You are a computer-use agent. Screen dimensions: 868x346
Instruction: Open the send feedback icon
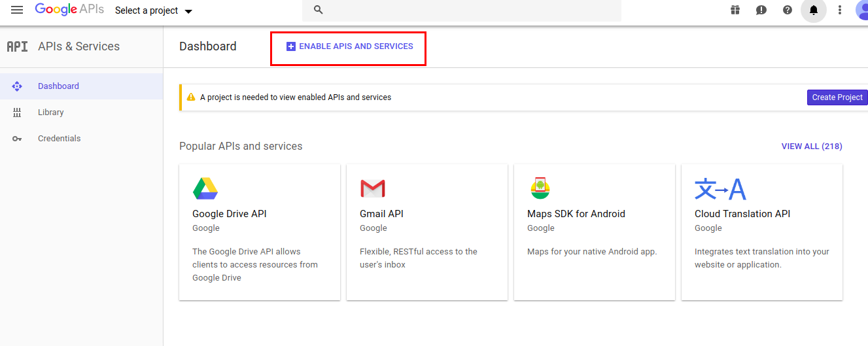click(x=761, y=10)
